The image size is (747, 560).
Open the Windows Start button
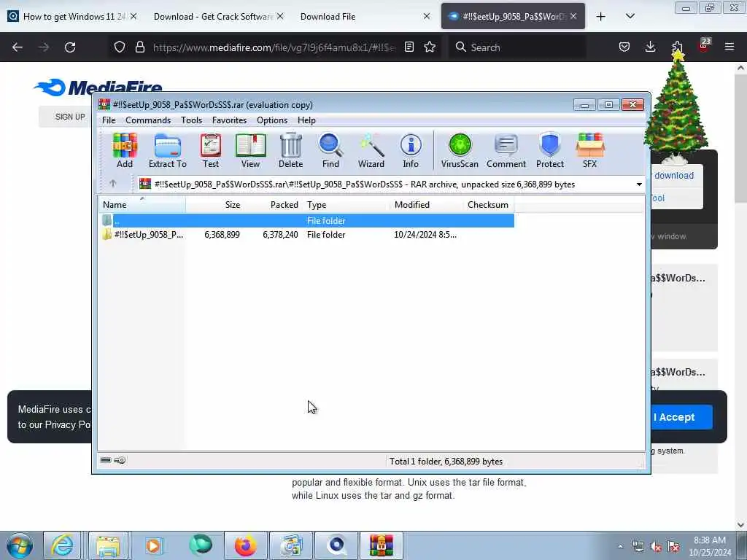[x=20, y=545]
